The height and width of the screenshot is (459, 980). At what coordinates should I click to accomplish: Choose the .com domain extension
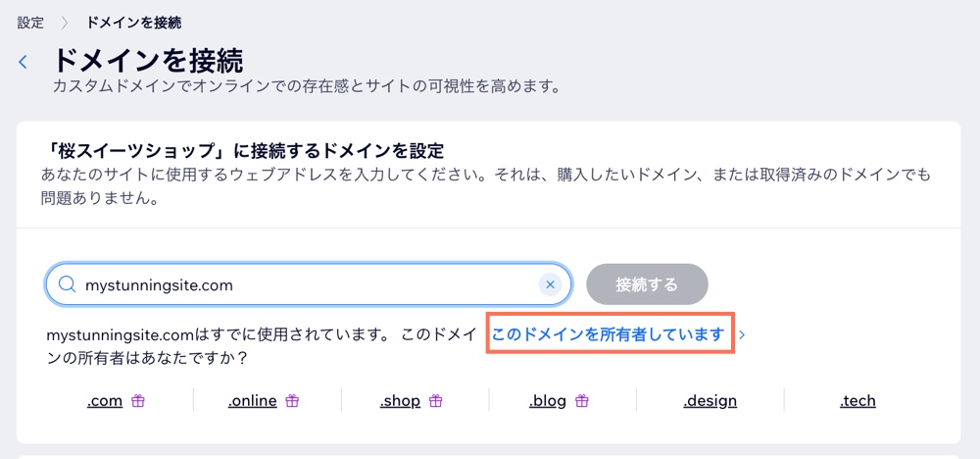105,401
